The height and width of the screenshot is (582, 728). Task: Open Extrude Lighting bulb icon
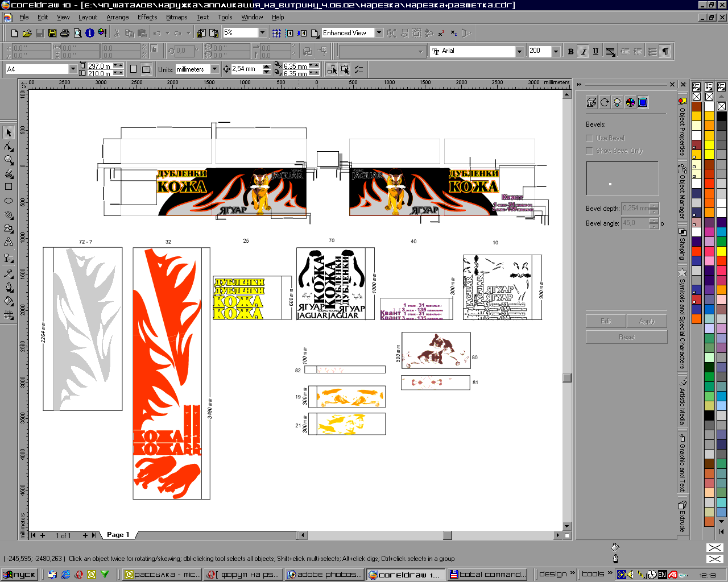pos(617,102)
